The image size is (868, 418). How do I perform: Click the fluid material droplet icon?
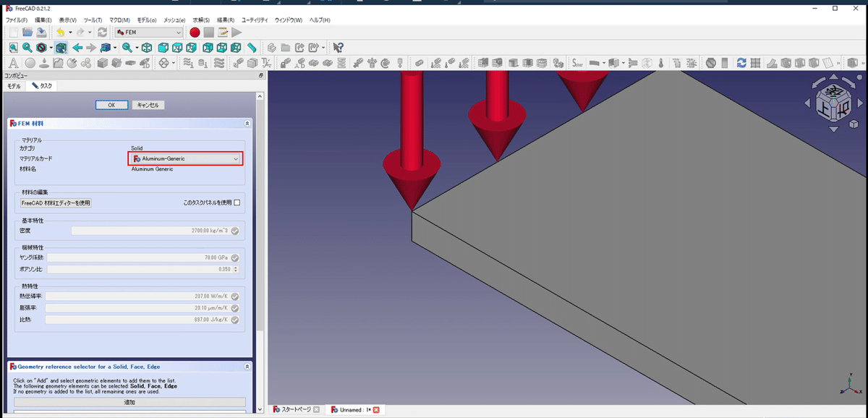[44, 63]
